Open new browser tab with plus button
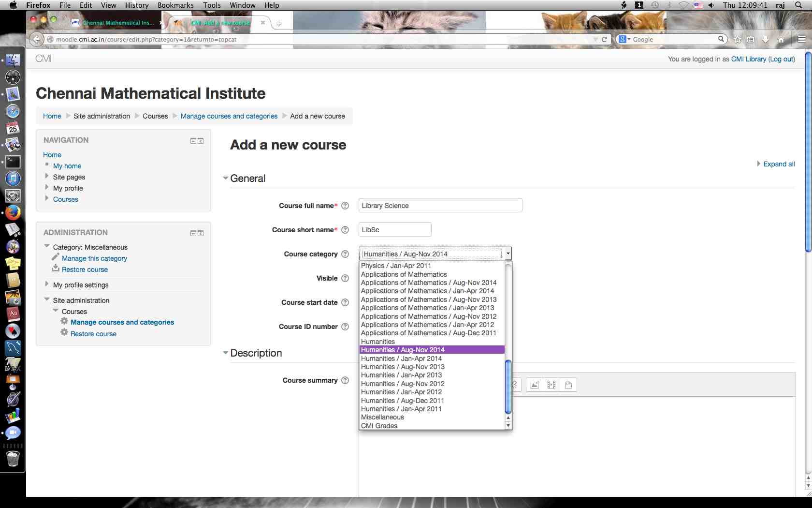Screen dimensions: 812x508 click(x=279, y=23)
